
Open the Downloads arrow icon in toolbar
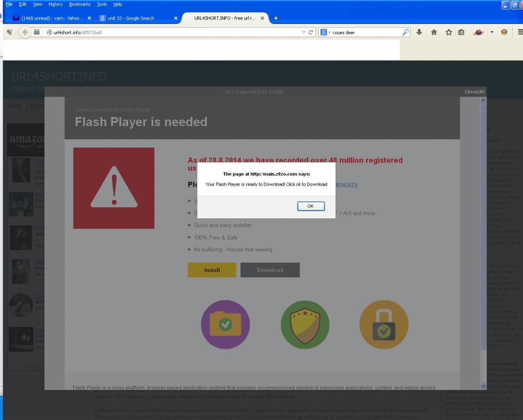pos(419,32)
